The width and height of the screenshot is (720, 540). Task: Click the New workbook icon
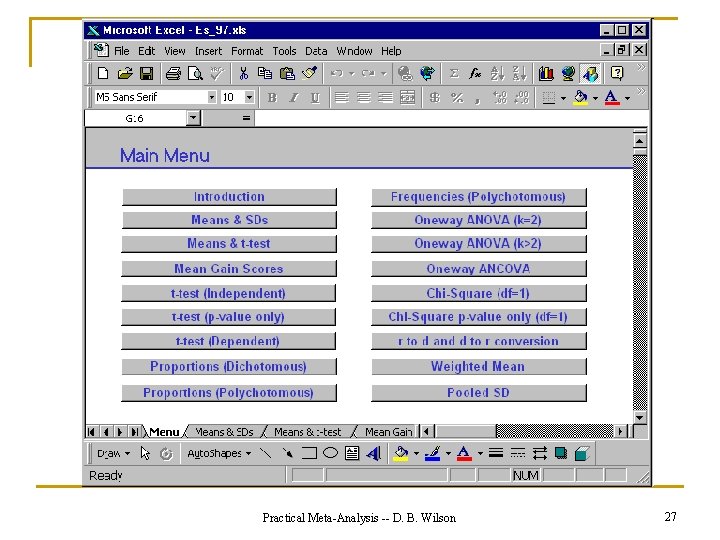[x=103, y=73]
